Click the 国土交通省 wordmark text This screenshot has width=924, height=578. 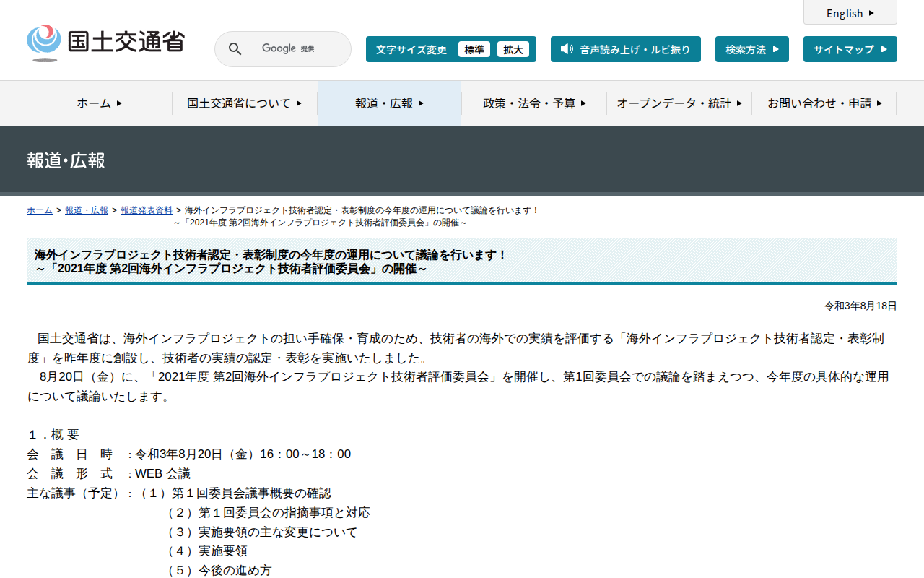pyautogui.click(x=126, y=41)
